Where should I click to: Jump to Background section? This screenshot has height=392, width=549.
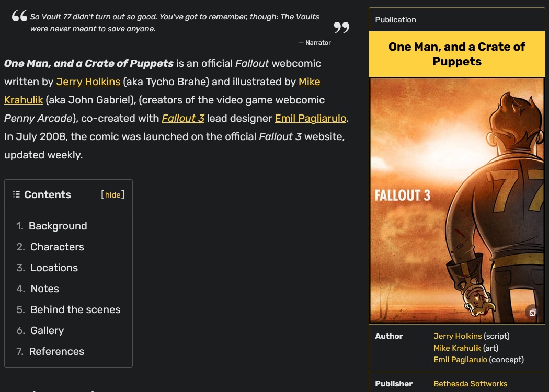pyautogui.click(x=58, y=226)
